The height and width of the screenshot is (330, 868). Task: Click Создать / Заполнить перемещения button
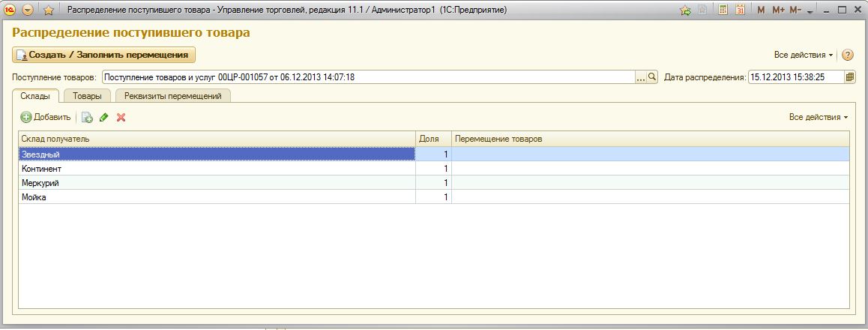tap(103, 55)
